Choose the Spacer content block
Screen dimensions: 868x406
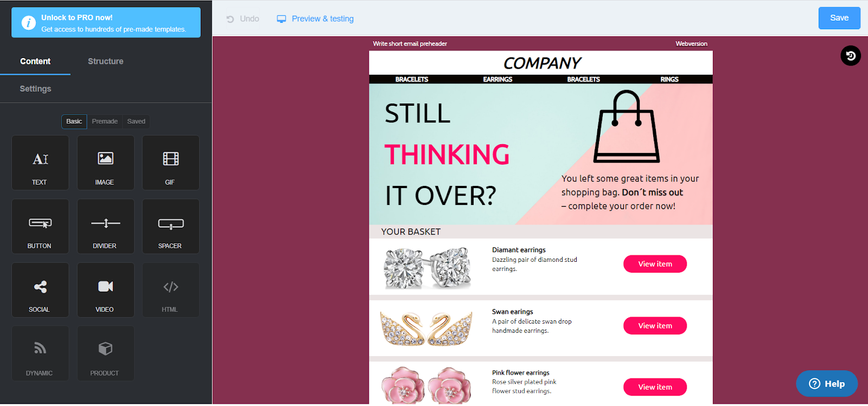[170, 226]
